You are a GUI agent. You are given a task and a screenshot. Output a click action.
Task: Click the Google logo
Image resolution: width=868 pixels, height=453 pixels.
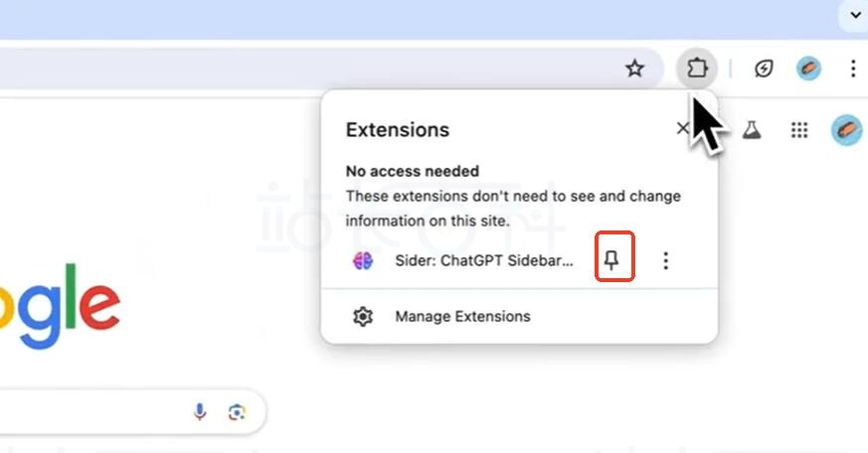coord(60,305)
